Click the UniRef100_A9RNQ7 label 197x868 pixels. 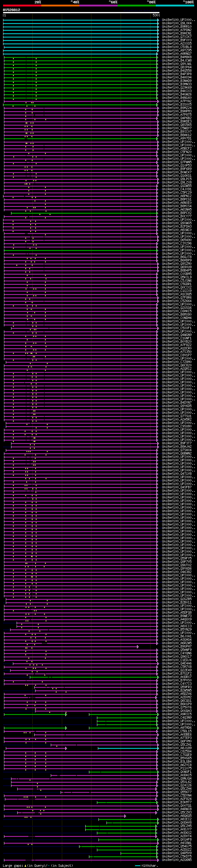click(x=176, y=54)
